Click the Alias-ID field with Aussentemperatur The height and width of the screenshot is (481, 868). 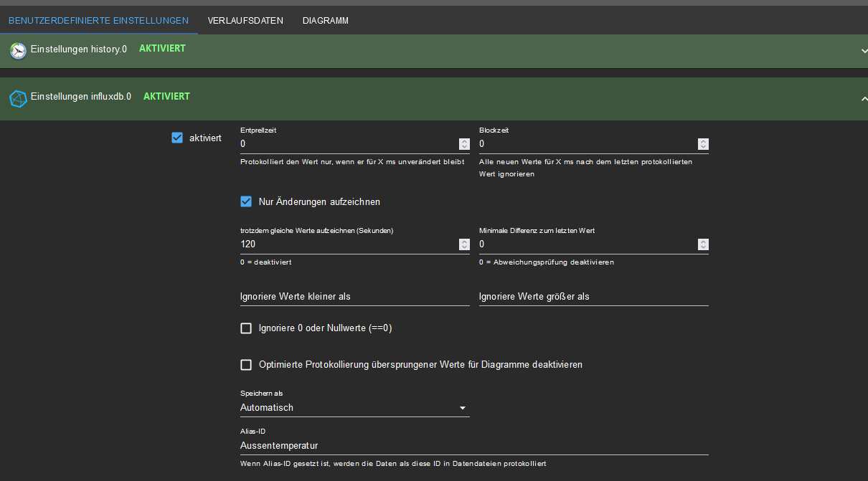[473, 445]
